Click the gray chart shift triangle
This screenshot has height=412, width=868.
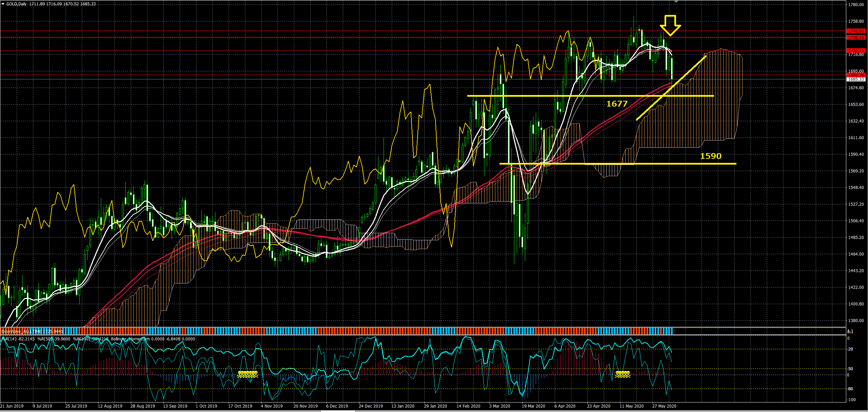pos(676,2)
